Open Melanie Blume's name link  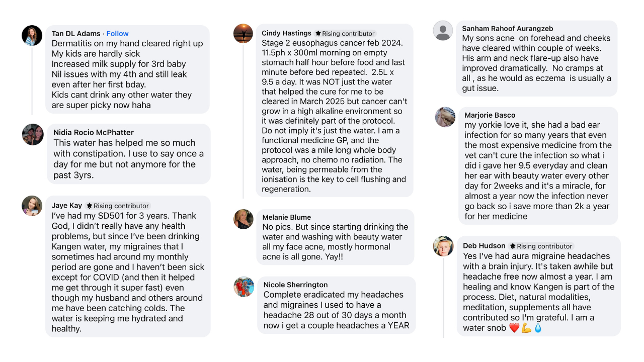[x=286, y=217]
